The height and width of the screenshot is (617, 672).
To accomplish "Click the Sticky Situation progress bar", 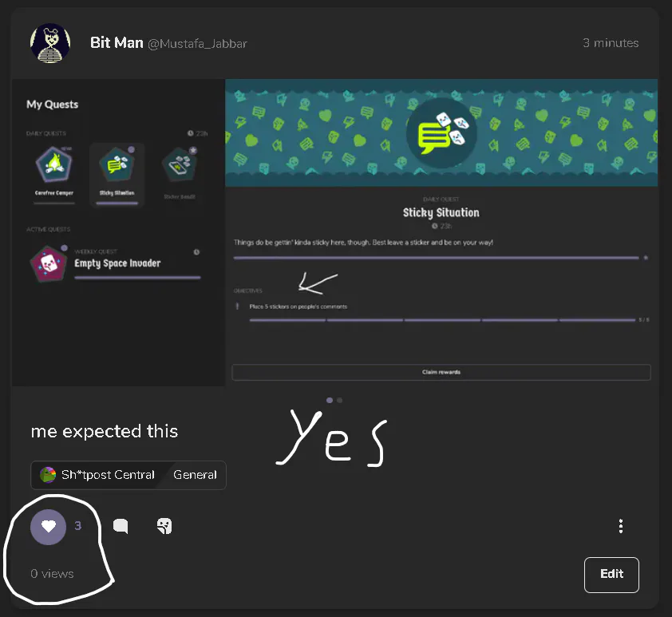I will click(436, 258).
